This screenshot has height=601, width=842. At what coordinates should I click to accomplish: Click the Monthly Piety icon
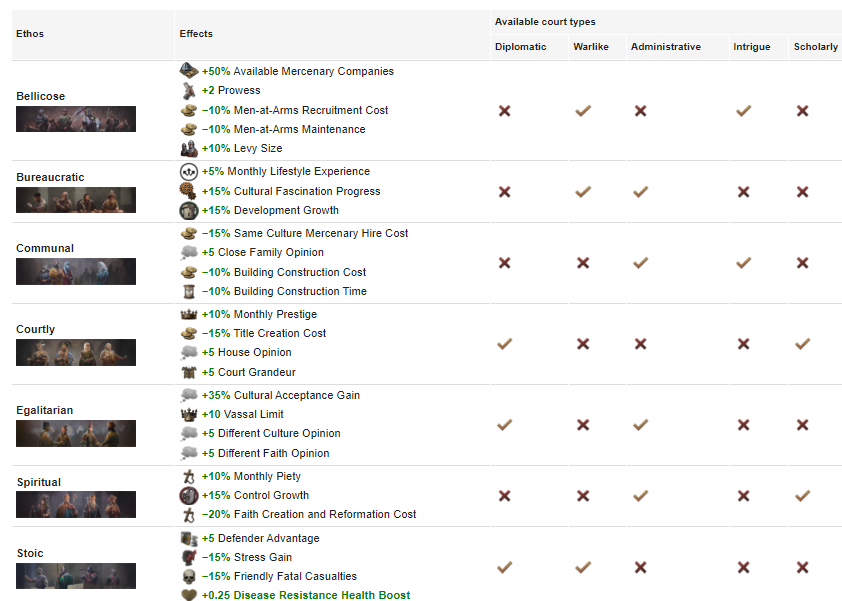coord(189,476)
